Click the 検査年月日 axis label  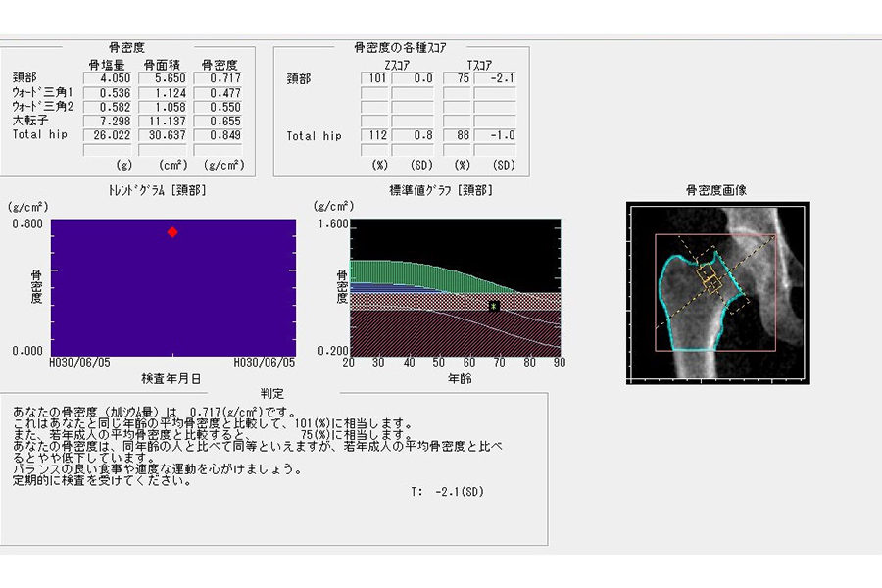171,379
